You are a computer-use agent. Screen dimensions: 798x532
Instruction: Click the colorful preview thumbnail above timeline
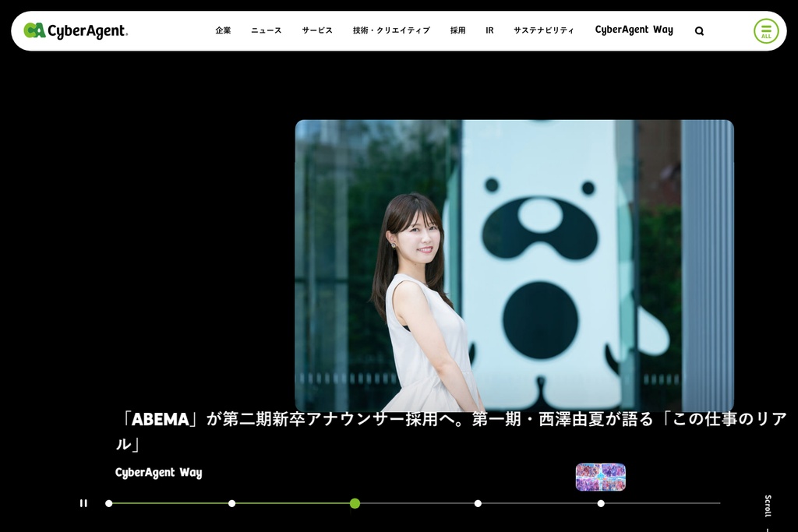(601, 477)
